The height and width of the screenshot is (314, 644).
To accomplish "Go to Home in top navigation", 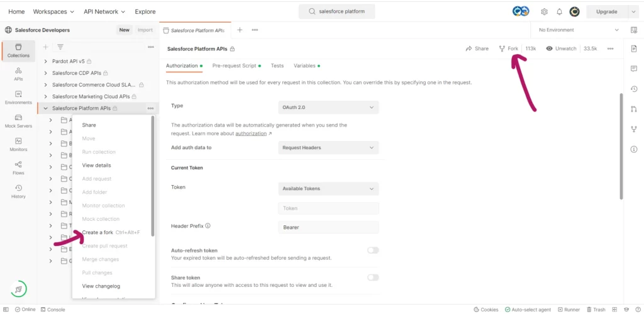I will [16, 11].
